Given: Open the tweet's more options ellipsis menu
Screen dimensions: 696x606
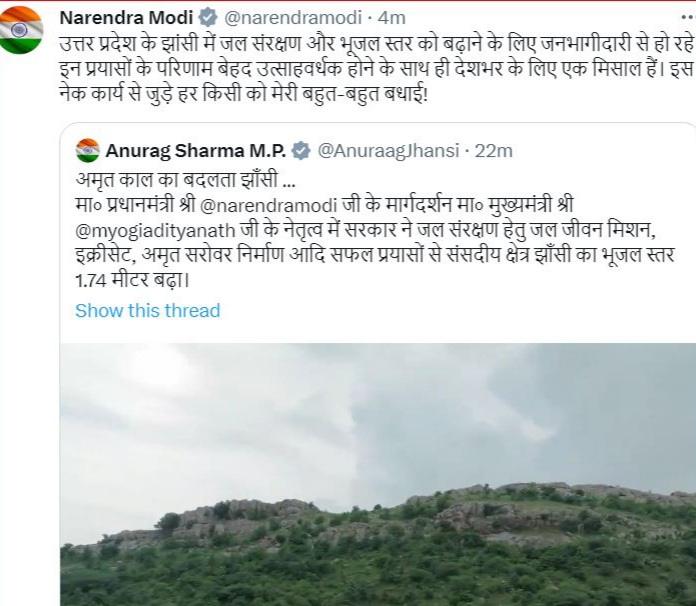Looking at the screenshot, I should 685,17.
